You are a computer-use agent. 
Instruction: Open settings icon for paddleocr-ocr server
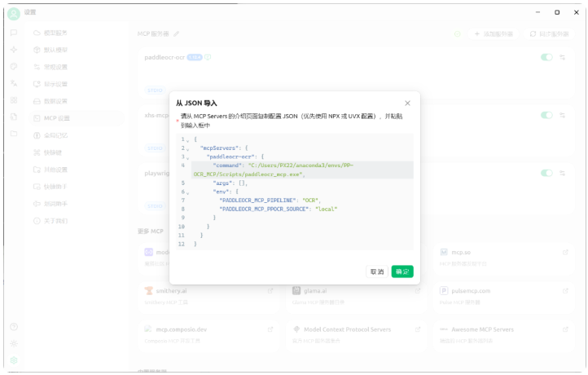tap(562, 57)
